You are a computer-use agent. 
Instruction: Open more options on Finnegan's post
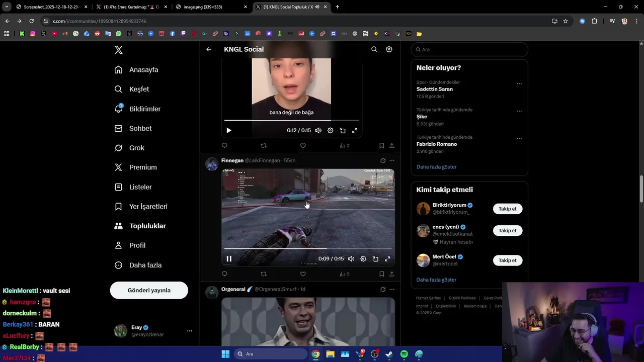coord(392,161)
